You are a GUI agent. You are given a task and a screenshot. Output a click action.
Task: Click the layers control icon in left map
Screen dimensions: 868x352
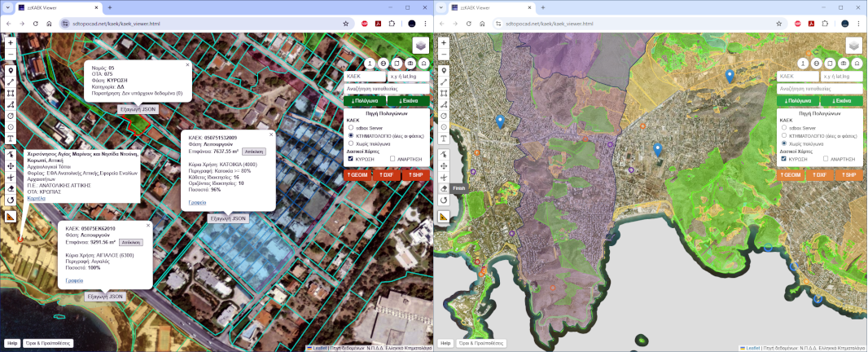[420, 46]
